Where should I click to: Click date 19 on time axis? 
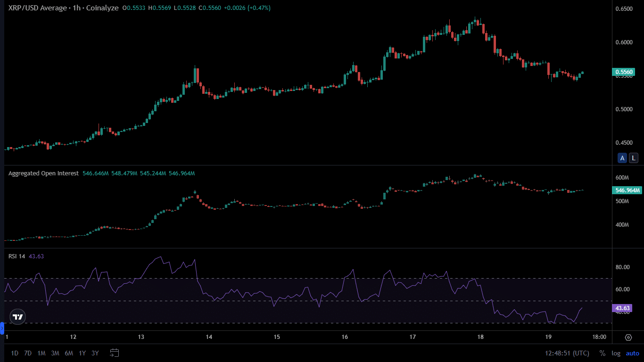click(548, 337)
